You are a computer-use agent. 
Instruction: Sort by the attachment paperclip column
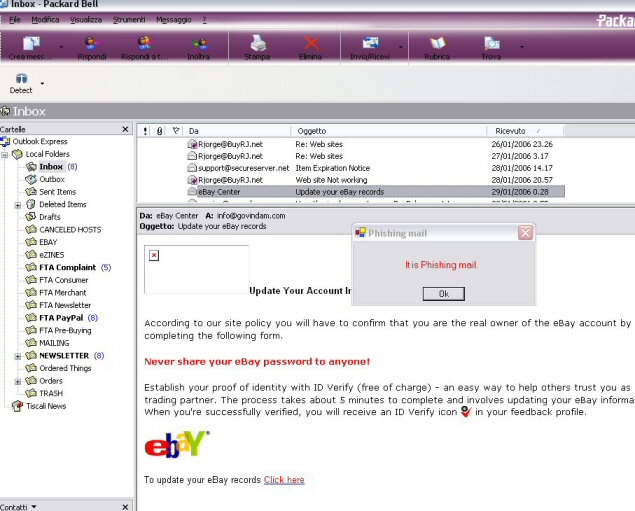(x=160, y=131)
